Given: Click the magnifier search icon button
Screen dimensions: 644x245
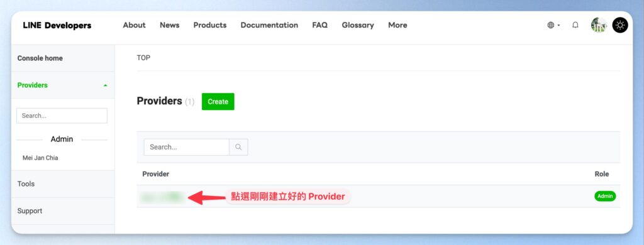Looking at the screenshot, I should tap(238, 147).
